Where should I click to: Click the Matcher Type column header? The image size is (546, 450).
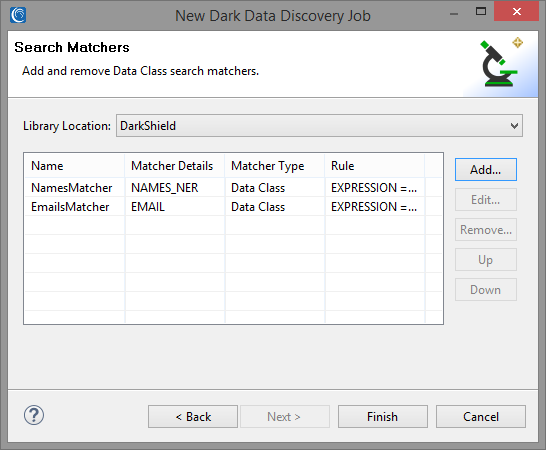pyautogui.click(x=275, y=166)
